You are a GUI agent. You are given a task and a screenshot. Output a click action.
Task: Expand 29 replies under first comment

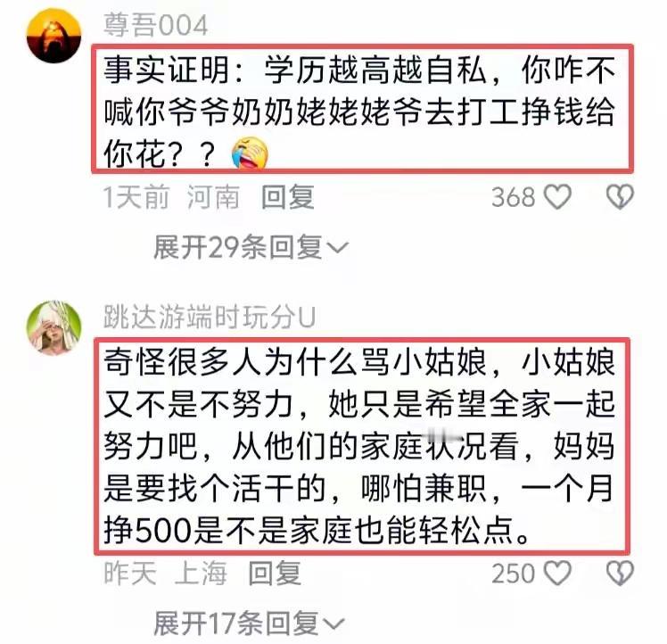click(251, 247)
